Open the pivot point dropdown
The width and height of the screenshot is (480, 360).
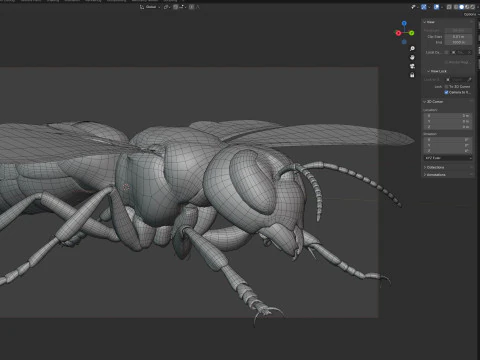pos(167,7)
